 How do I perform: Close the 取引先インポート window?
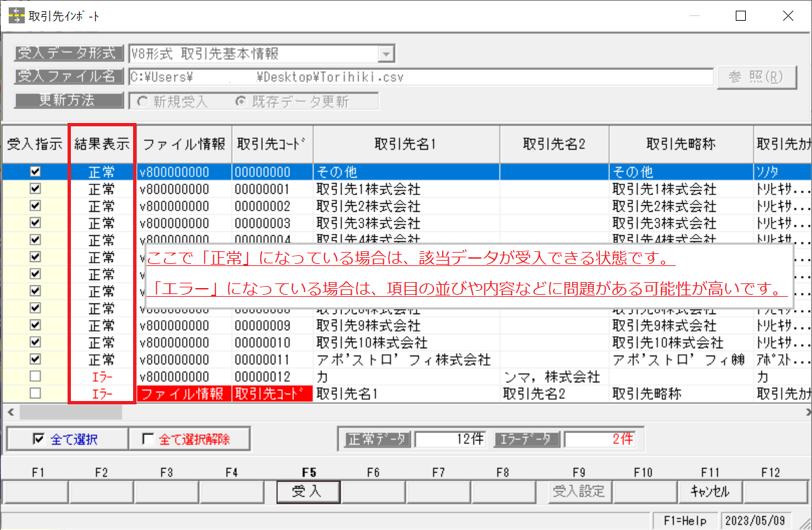point(789,17)
